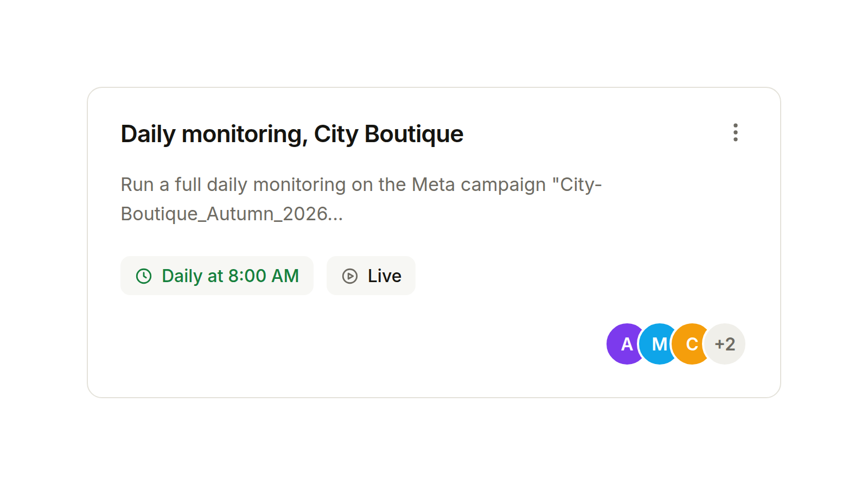Click the Daily at 8:00 AM schedule badge
Image resolution: width=868 pixels, height=485 pixels.
point(217,276)
